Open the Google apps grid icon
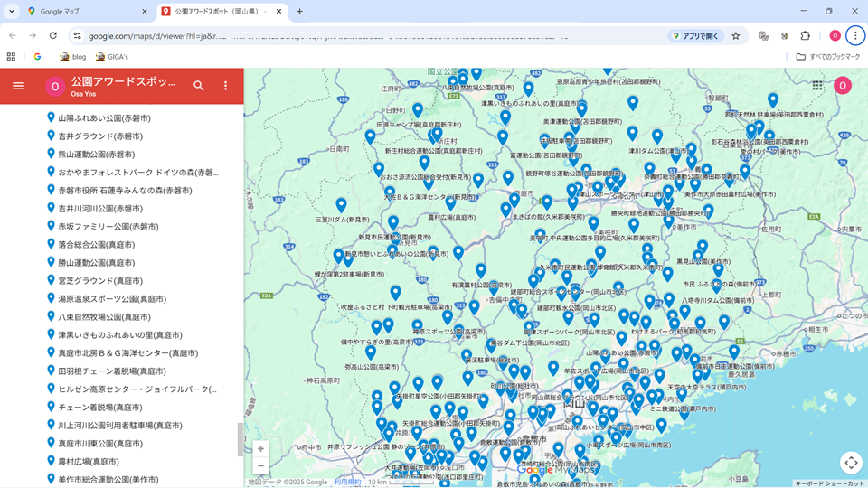The height and width of the screenshot is (488, 868). [817, 86]
